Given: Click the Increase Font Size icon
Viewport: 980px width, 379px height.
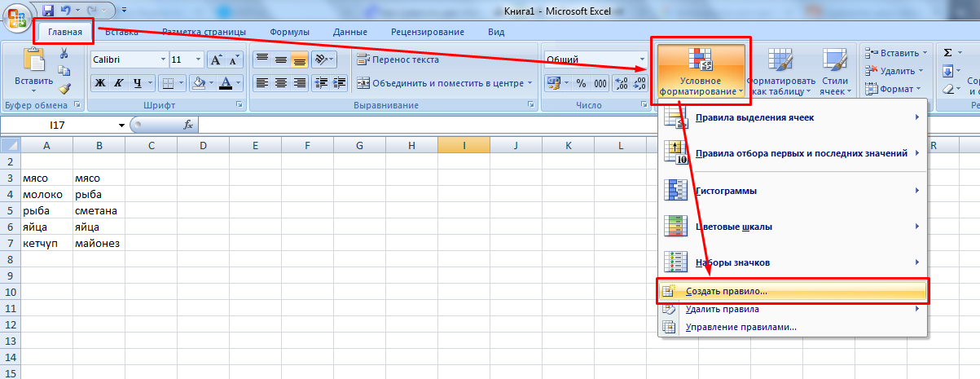Looking at the screenshot, I should point(216,59).
